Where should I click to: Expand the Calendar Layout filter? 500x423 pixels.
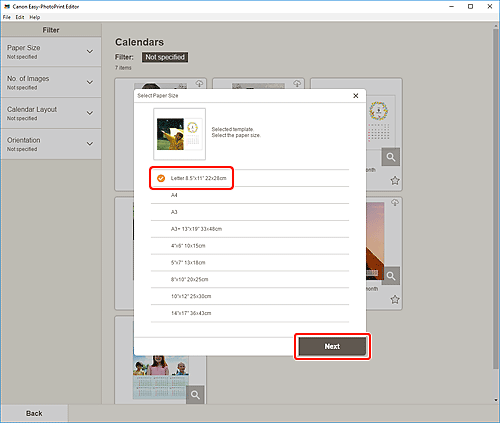(51, 113)
